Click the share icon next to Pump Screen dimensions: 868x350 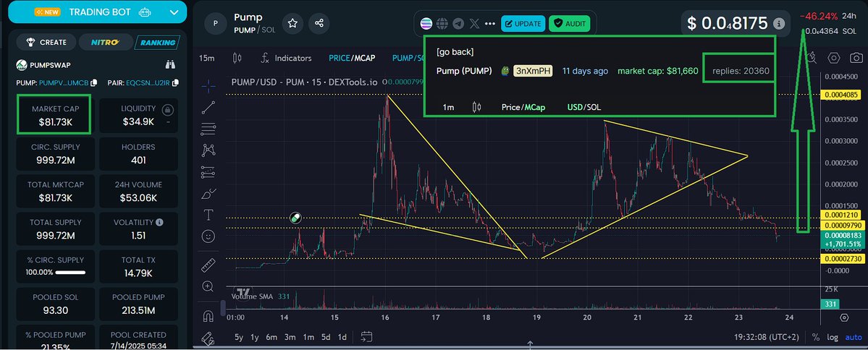point(319,23)
